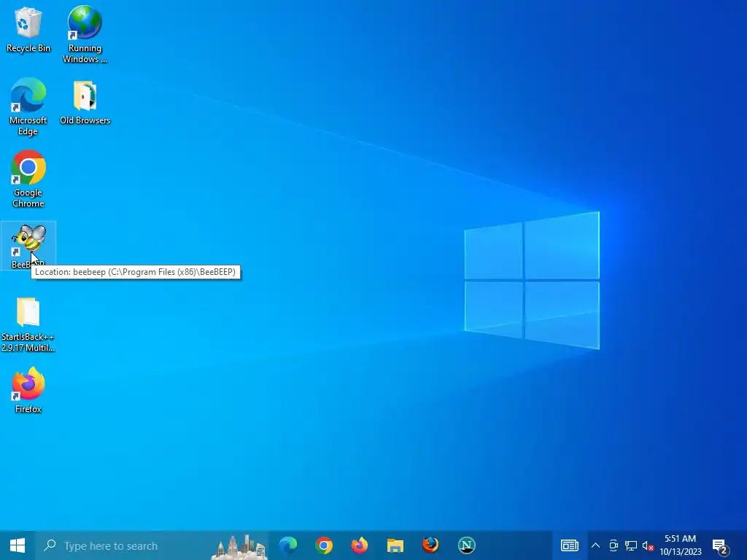Select the Recycle Bin desktop icon

tap(28, 29)
